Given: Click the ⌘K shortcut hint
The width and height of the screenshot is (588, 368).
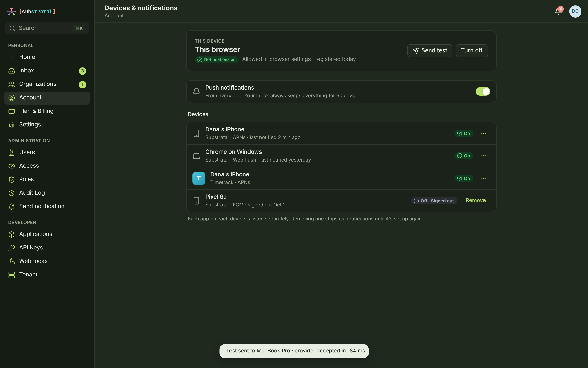Looking at the screenshot, I should click(x=79, y=28).
